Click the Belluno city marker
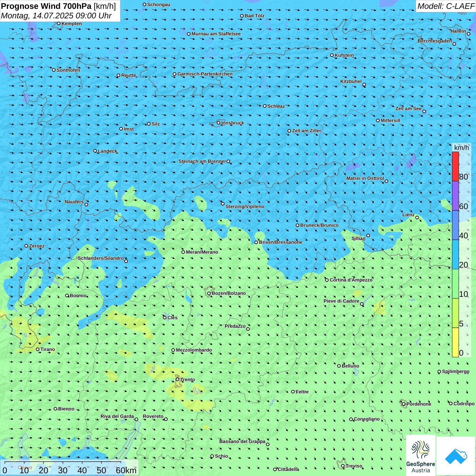476x476 pixels. click(x=339, y=366)
